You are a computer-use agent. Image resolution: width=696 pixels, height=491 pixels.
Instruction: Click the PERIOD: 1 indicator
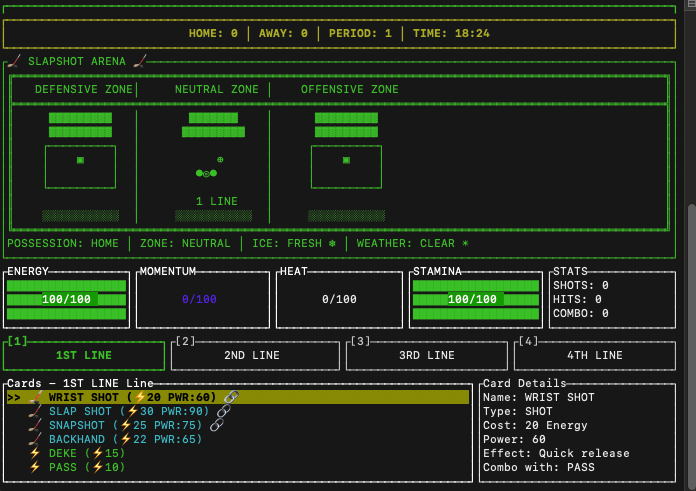click(360, 33)
